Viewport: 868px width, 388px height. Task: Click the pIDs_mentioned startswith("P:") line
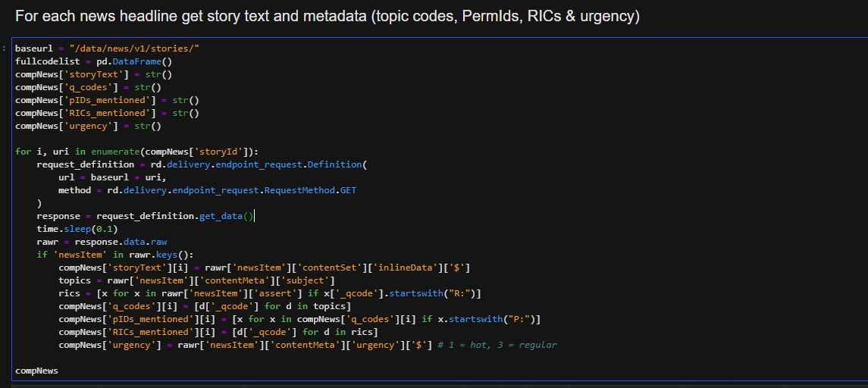[299, 319]
